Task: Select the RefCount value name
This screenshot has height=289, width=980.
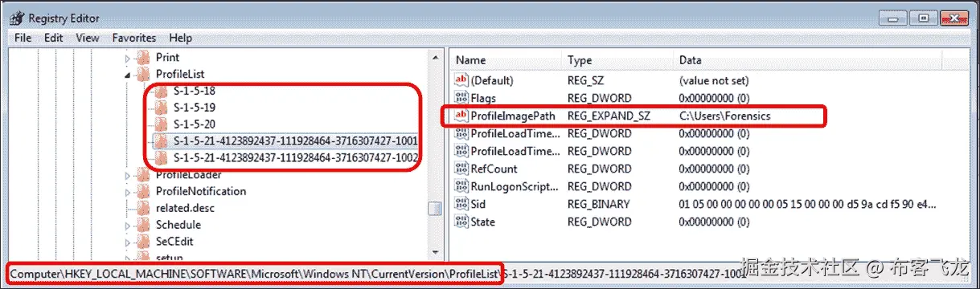Action: [494, 169]
